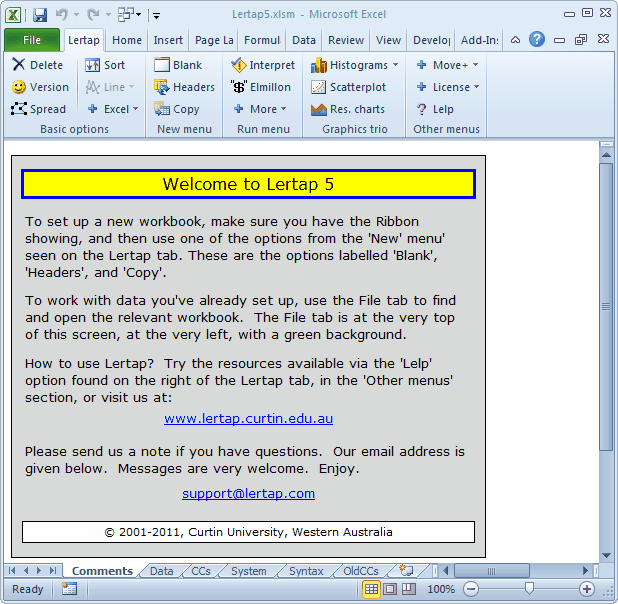
Task: Click the zoom slider handle
Action: [x=529, y=588]
